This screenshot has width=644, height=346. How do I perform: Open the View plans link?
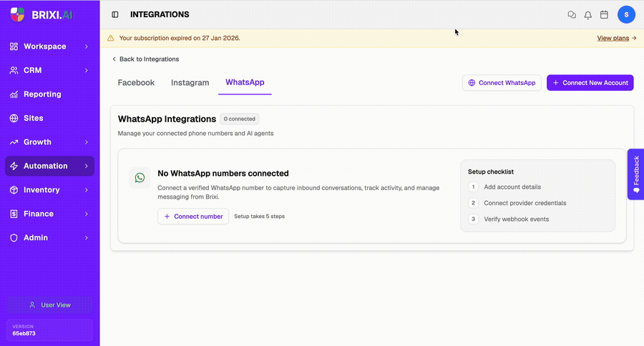(613, 38)
